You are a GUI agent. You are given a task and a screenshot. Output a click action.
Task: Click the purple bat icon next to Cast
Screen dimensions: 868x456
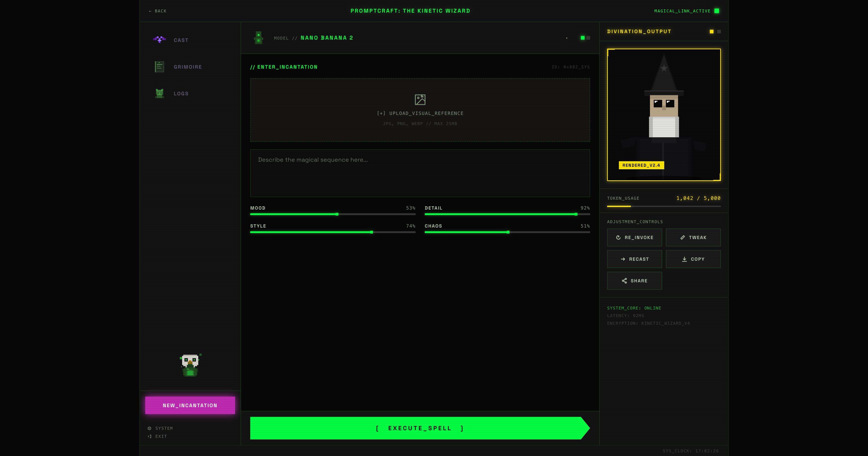(x=159, y=39)
